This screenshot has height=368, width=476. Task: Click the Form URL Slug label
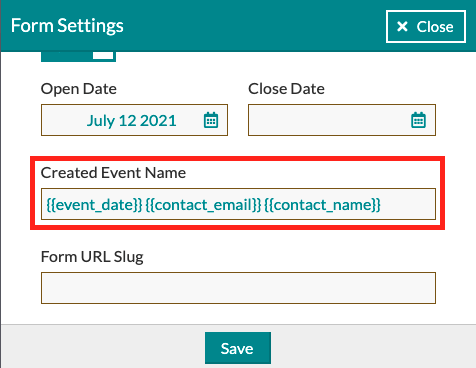pos(92,257)
